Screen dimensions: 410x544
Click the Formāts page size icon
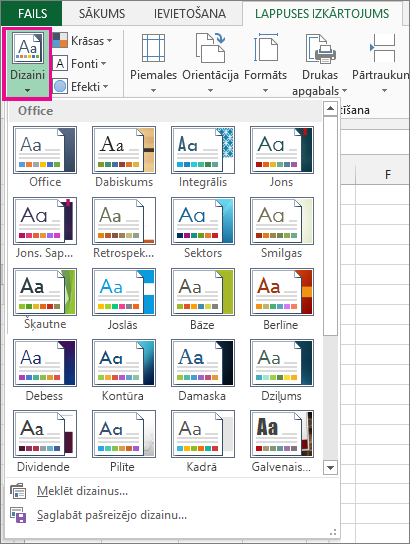266,48
